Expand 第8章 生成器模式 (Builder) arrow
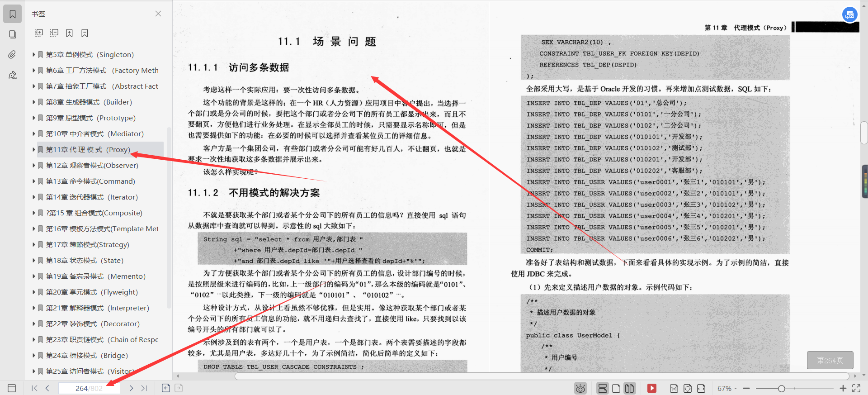The height and width of the screenshot is (395, 868). click(34, 102)
